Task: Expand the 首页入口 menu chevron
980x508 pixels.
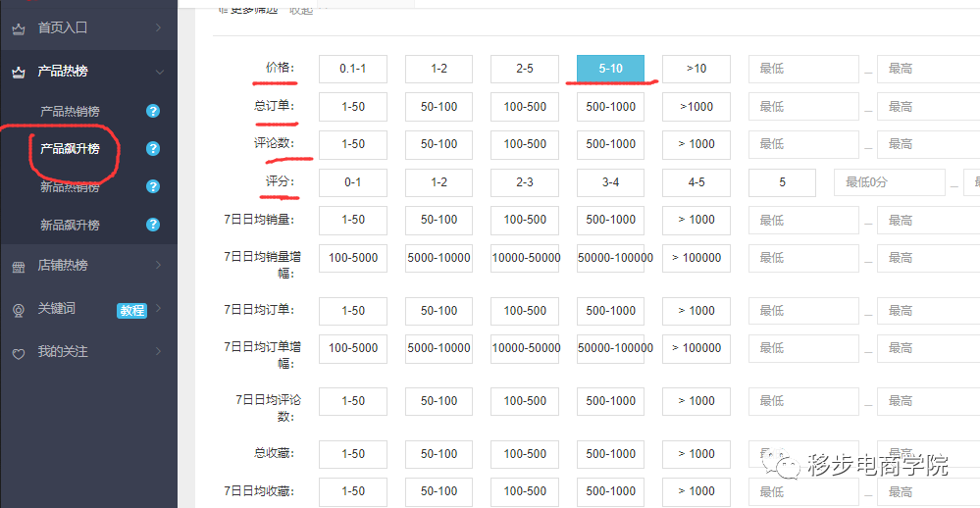Action: [x=158, y=27]
